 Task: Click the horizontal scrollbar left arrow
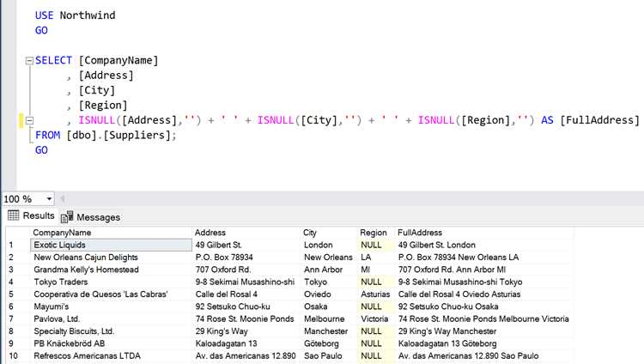pyautogui.click(x=63, y=199)
